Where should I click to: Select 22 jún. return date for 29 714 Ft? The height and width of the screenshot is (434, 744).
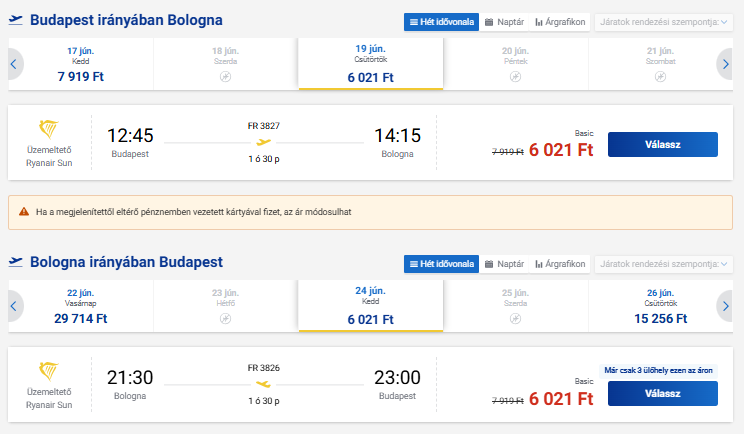point(81,306)
